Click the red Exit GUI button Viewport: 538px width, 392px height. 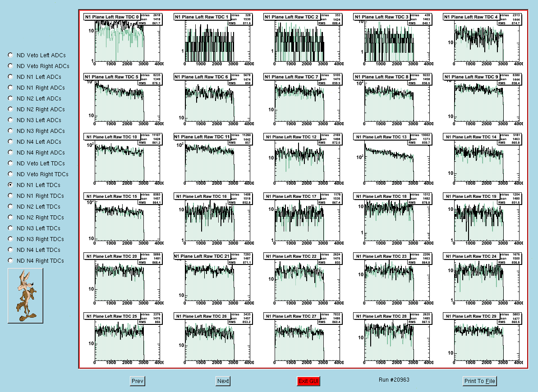(x=308, y=381)
